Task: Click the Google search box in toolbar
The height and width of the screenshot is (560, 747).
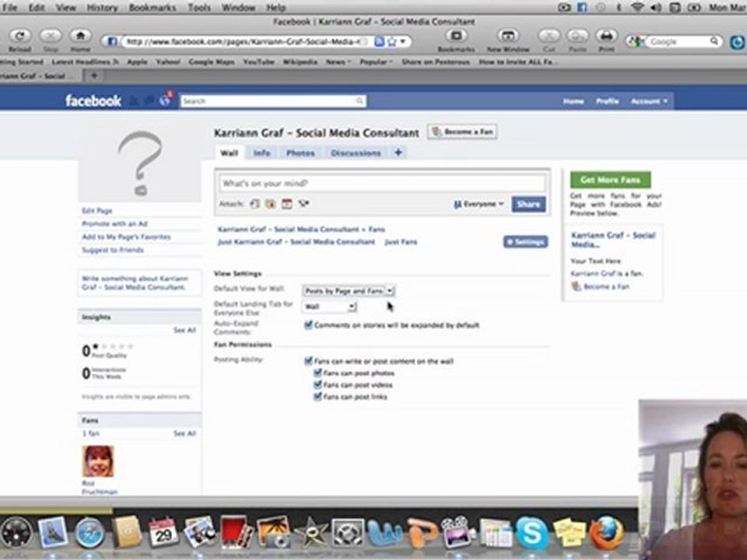Action: (682, 42)
